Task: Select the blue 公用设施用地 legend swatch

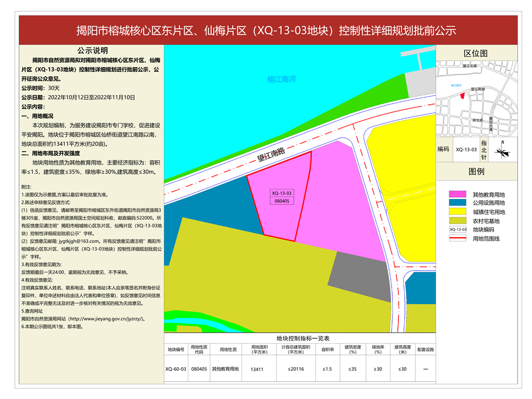Action: [458, 203]
